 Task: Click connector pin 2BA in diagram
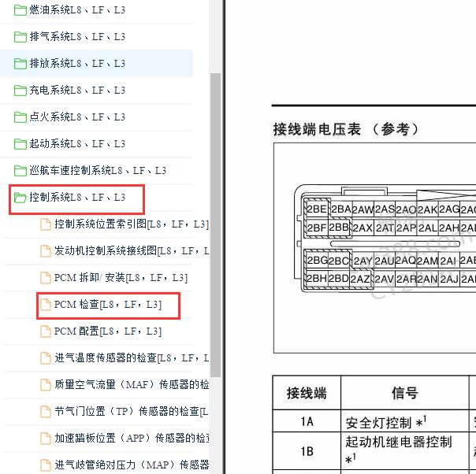pyautogui.click(x=341, y=209)
